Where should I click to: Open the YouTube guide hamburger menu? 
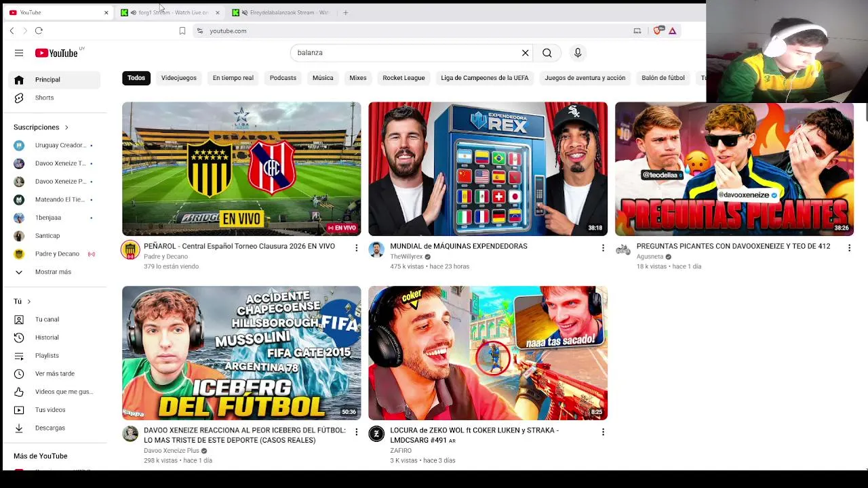pyautogui.click(x=19, y=53)
